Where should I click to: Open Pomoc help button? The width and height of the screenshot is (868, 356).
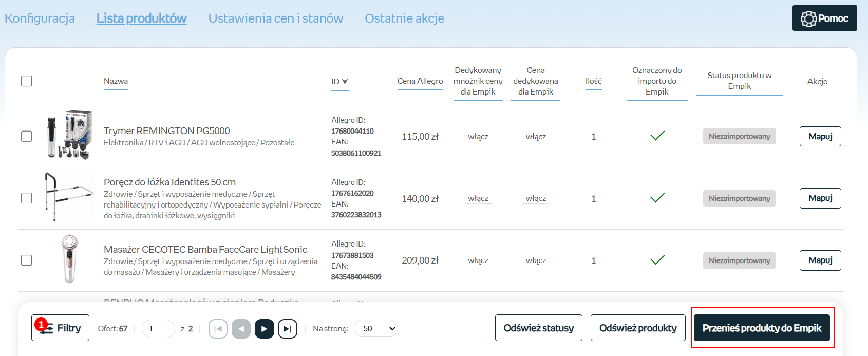click(824, 18)
